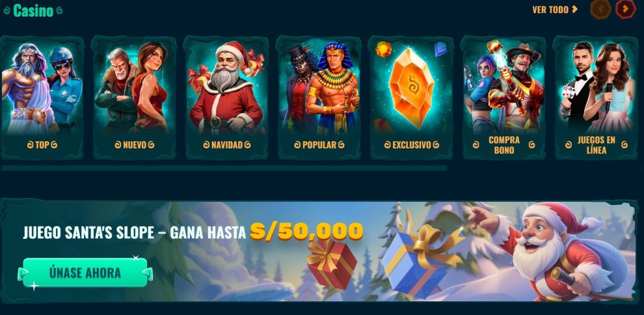Click the previous arrow carousel button
644x315 pixels.
point(601,9)
